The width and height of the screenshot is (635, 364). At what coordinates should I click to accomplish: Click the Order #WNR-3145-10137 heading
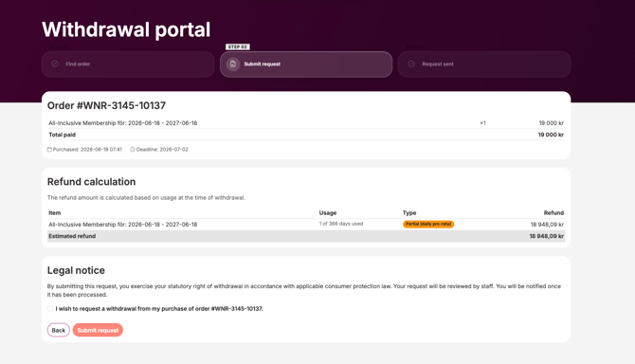click(106, 105)
